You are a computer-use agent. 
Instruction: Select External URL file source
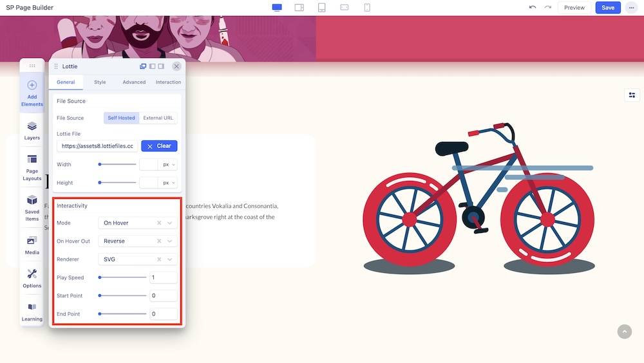[158, 118]
